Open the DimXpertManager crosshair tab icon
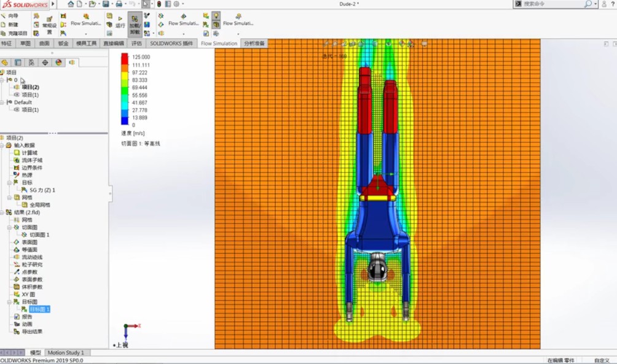Image resolution: width=617 pixels, height=364 pixels. click(45, 63)
